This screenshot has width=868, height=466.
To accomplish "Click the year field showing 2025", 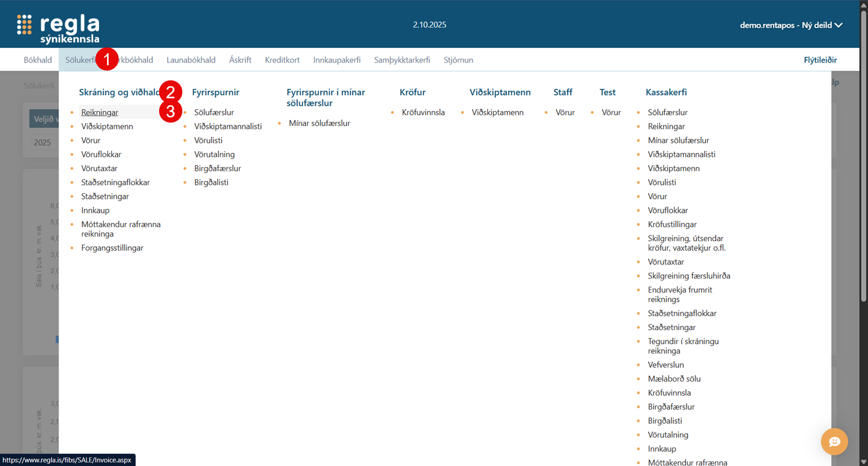I will 43,143.
